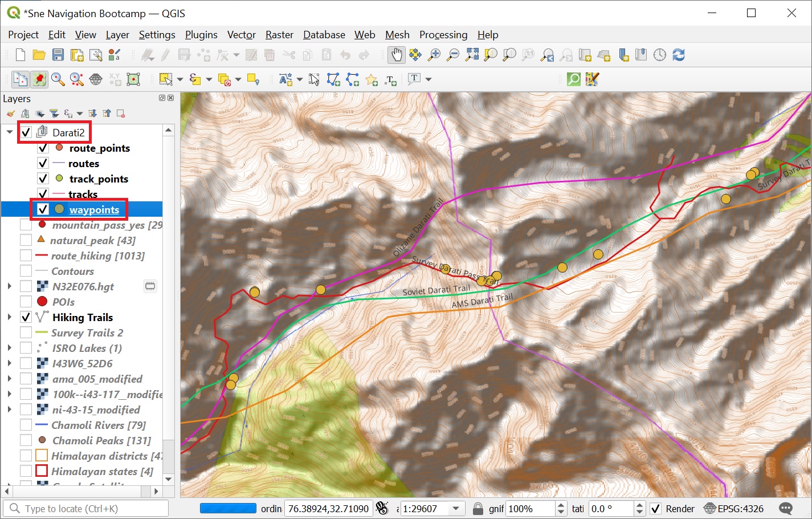Image resolution: width=812 pixels, height=519 pixels.
Task: Open the Project menu
Action: pos(23,35)
